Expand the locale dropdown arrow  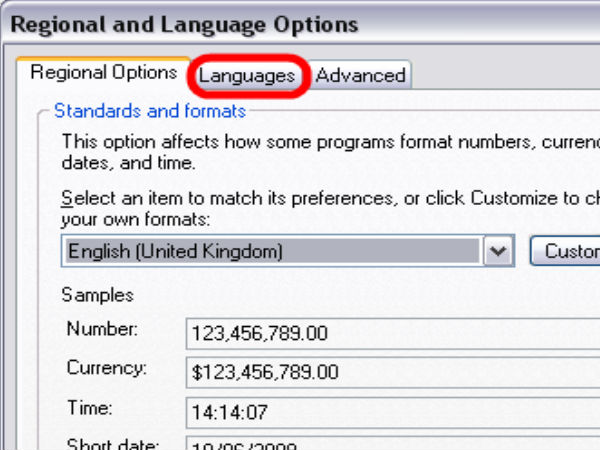[x=498, y=251]
